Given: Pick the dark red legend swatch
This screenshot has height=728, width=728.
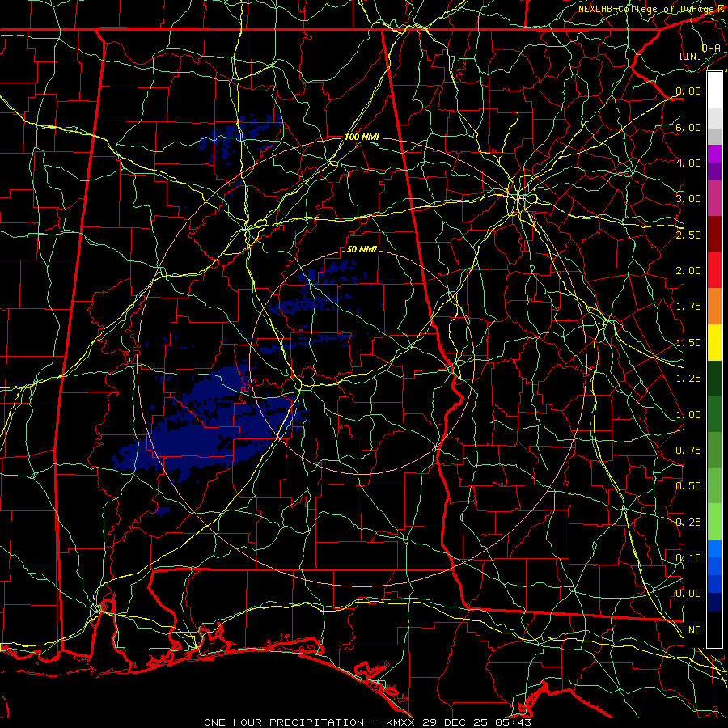Looking at the screenshot, I should coord(714,235).
